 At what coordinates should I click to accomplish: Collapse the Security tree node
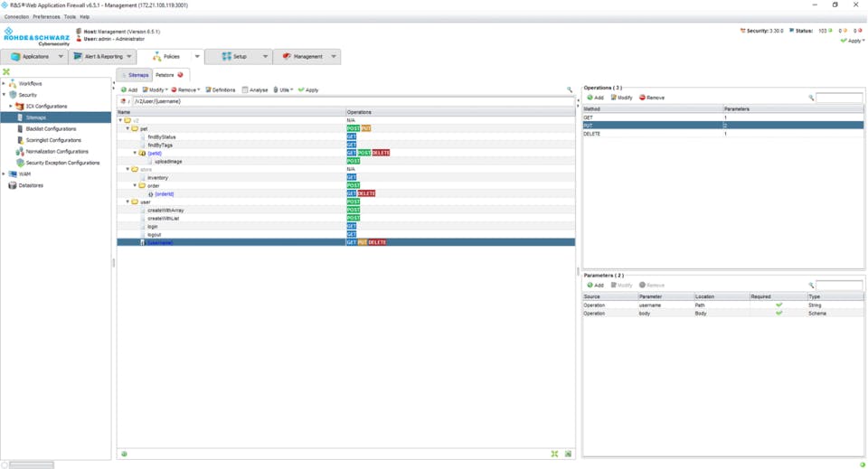4,95
